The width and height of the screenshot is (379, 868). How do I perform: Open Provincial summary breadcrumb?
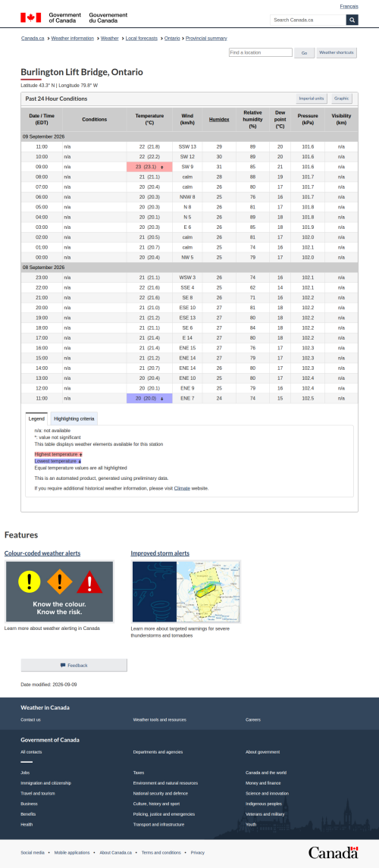(x=206, y=38)
